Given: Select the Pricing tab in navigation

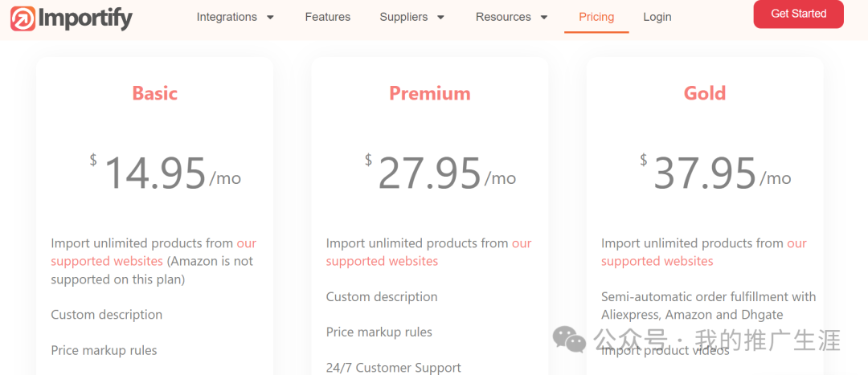Looking at the screenshot, I should point(596,17).
